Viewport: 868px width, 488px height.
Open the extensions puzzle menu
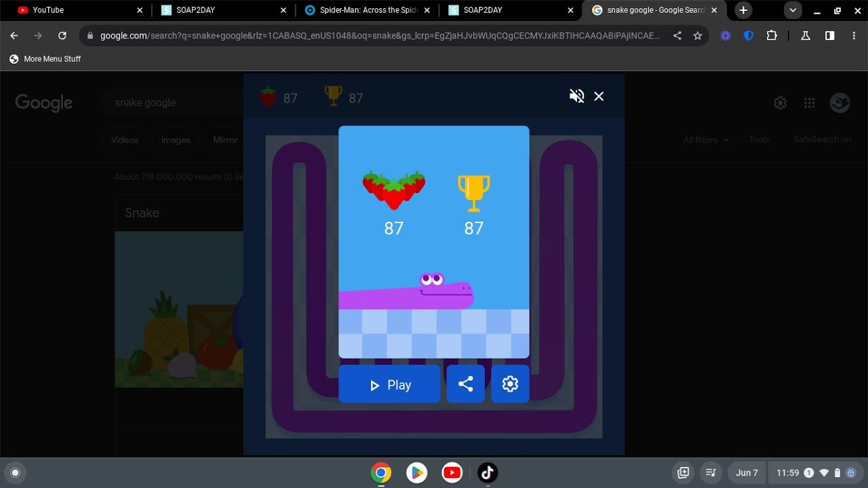click(772, 36)
